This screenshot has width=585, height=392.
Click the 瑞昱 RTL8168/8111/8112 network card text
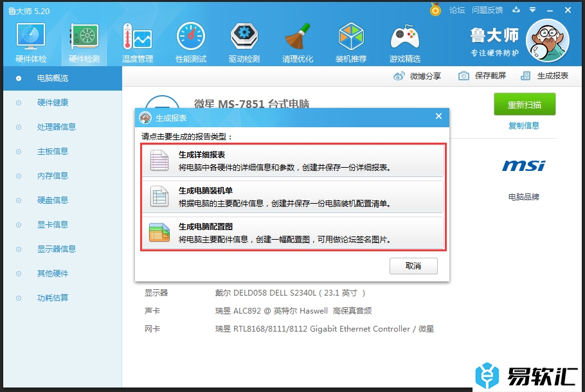pos(324,329)
